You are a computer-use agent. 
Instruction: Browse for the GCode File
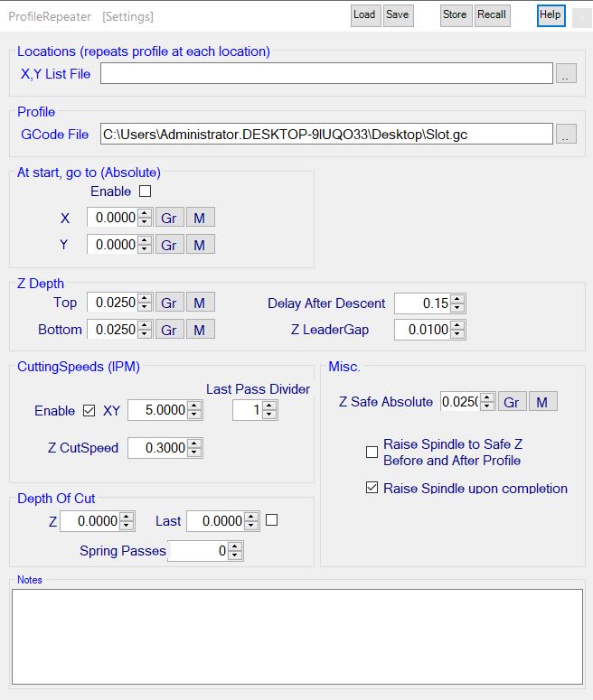(x=566, y=135)
